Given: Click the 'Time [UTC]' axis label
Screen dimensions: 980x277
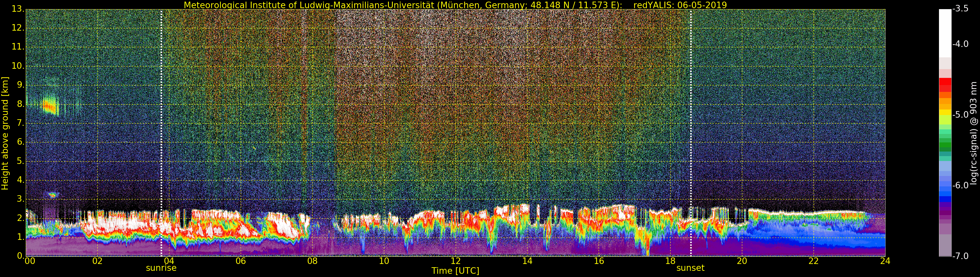Looking at the screenshot, I should [x=455, y=271].
